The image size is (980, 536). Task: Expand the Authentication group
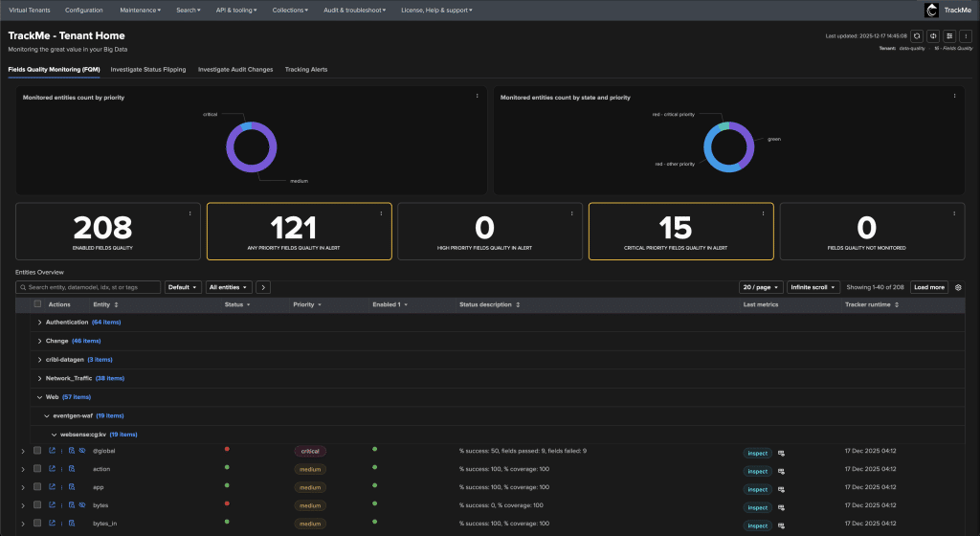pos(39,323)
